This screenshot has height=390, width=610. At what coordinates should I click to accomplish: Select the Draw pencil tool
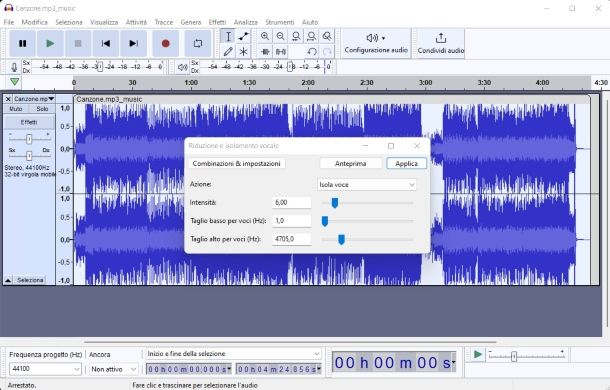(228, 51)
